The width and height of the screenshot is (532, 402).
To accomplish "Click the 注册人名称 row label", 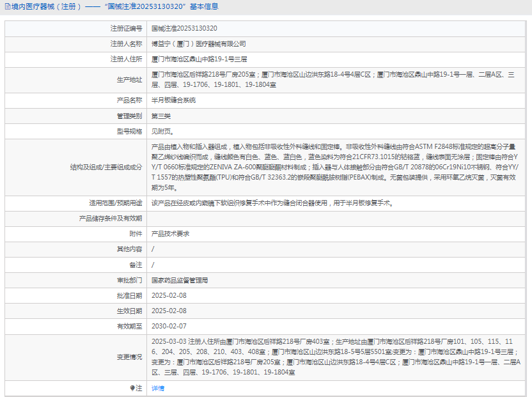I will point(126,43).
